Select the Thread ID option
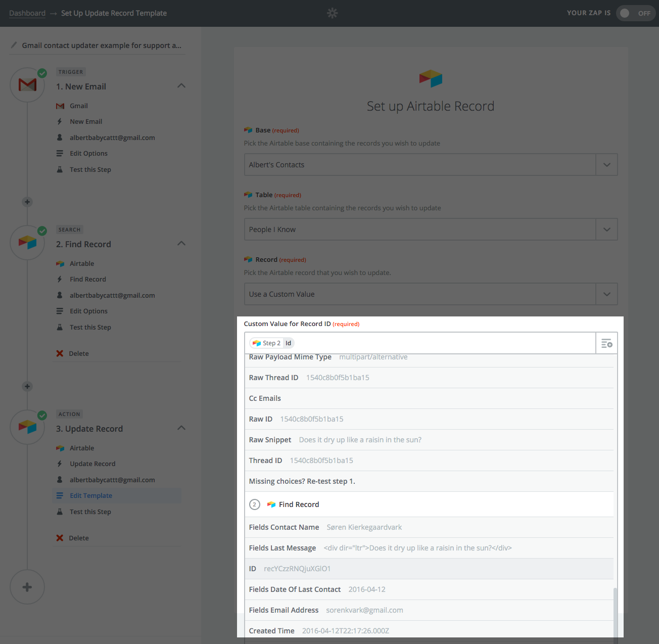 pyautogui.click(x=429, y=461)
